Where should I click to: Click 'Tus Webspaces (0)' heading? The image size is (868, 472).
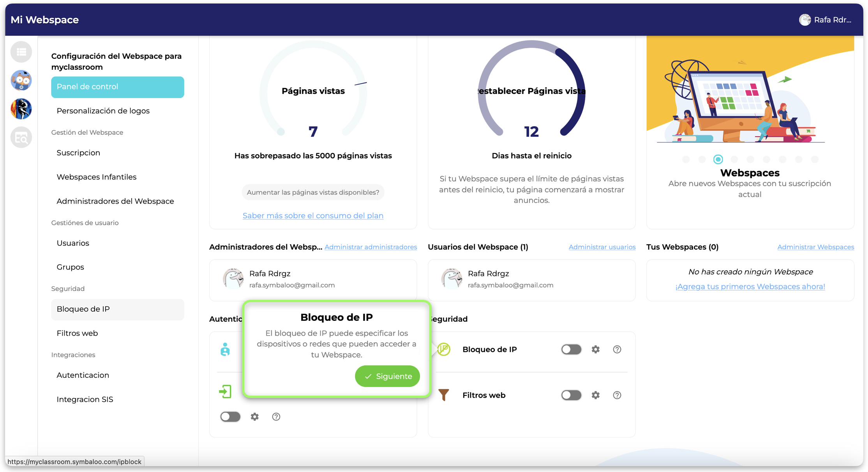point(682,247)
